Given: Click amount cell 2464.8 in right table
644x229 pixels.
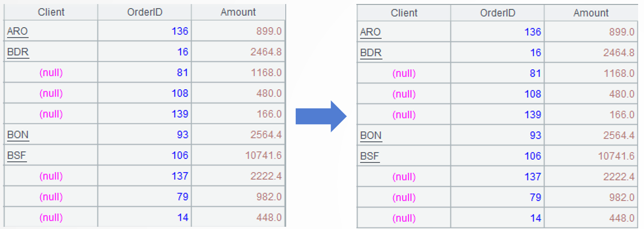Looking at the screenshot, I should tap(619, 53).
